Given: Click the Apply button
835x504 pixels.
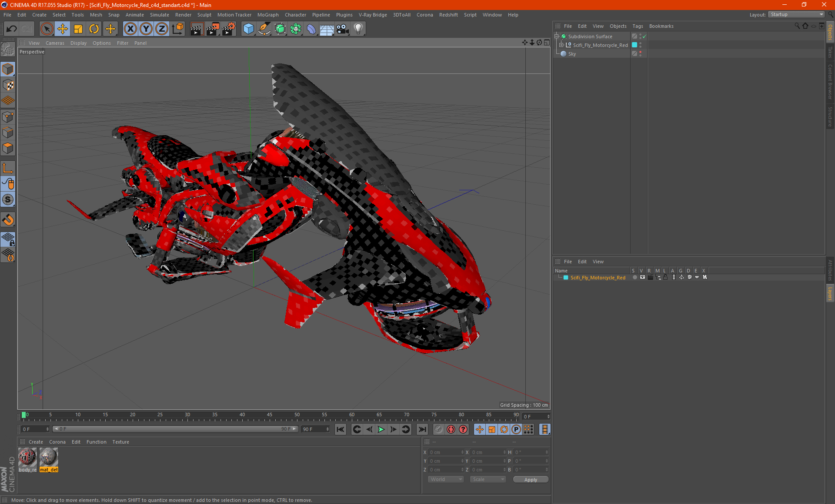Looking at the screenshot, I should point(530,479).
